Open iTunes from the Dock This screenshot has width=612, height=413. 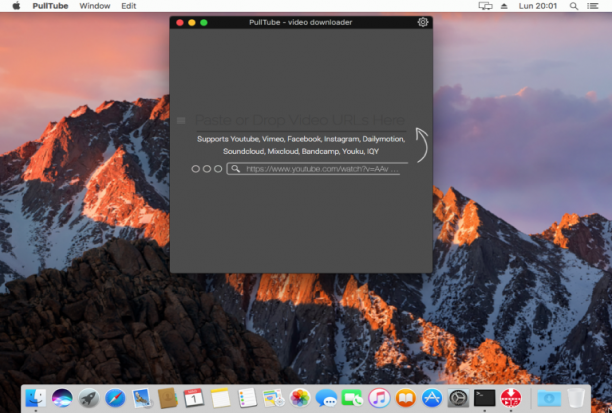coord(379,398)
